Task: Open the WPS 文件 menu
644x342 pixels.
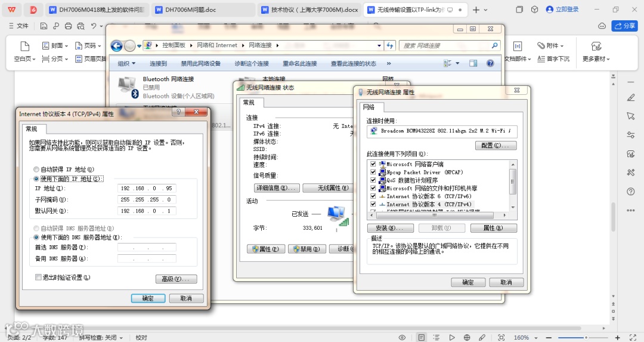Action: tap(19, 26)
